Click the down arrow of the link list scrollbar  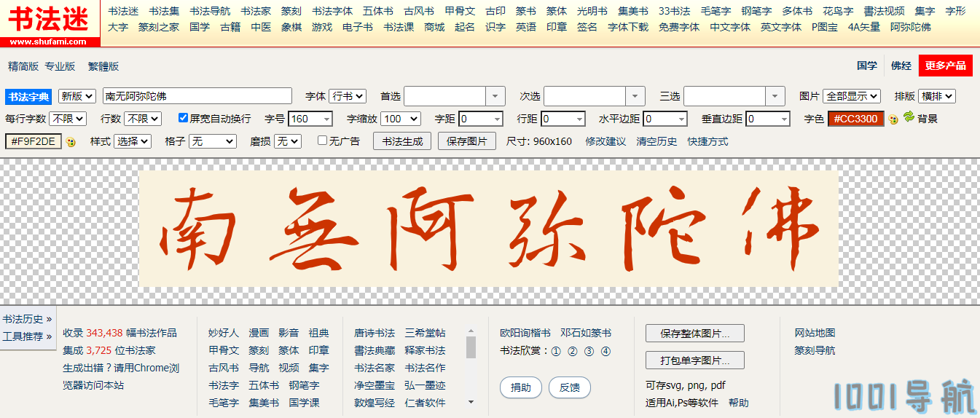coord(471,402)
